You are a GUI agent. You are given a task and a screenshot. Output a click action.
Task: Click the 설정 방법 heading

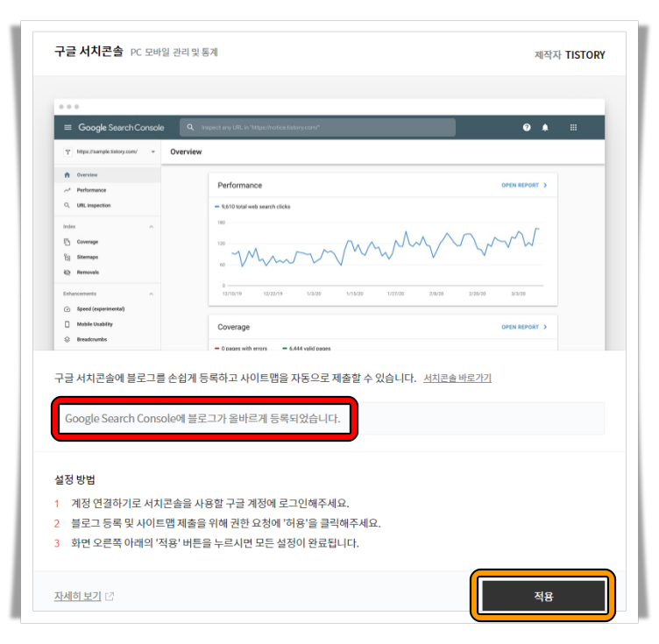click(x=74, y=479)
